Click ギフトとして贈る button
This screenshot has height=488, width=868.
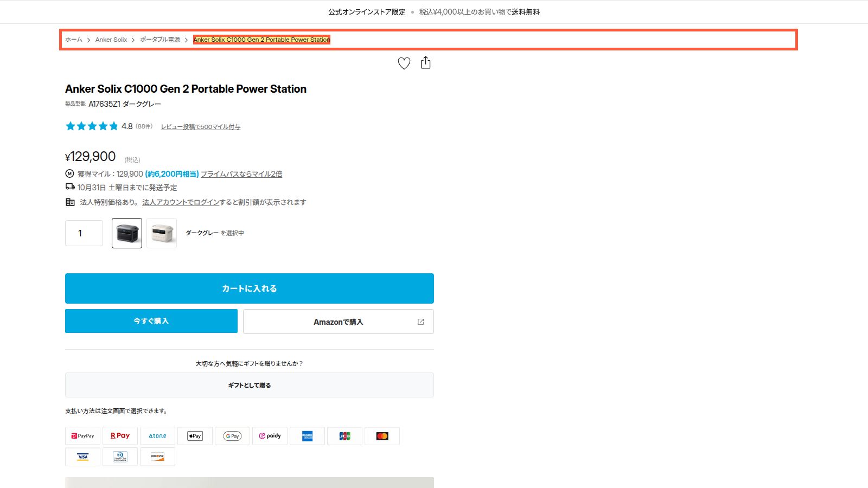tap(250, 385)
